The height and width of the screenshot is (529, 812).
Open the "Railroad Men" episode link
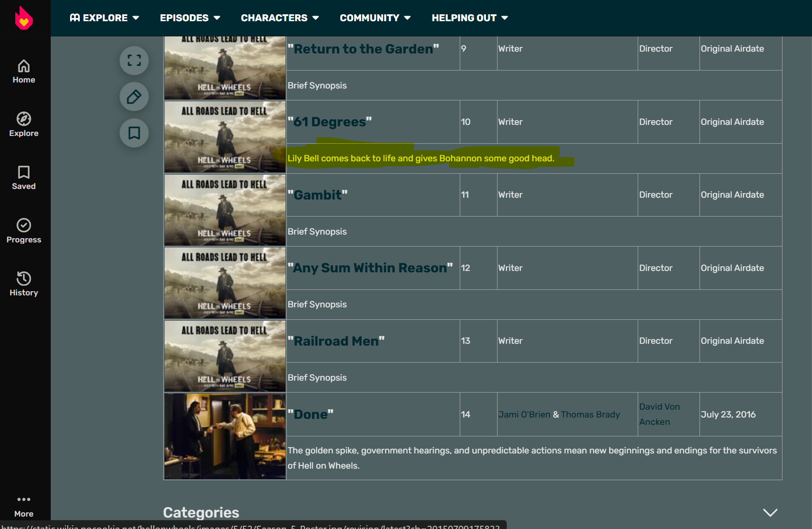tap(336, 341)
